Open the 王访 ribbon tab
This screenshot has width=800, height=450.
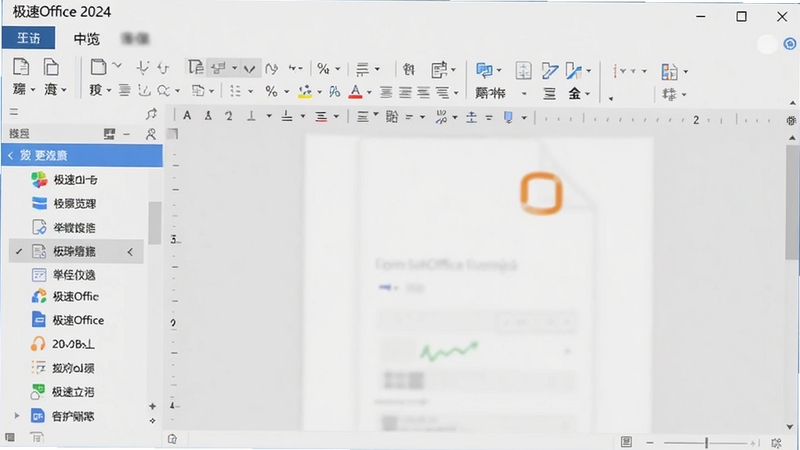click(x=29, y=38)
